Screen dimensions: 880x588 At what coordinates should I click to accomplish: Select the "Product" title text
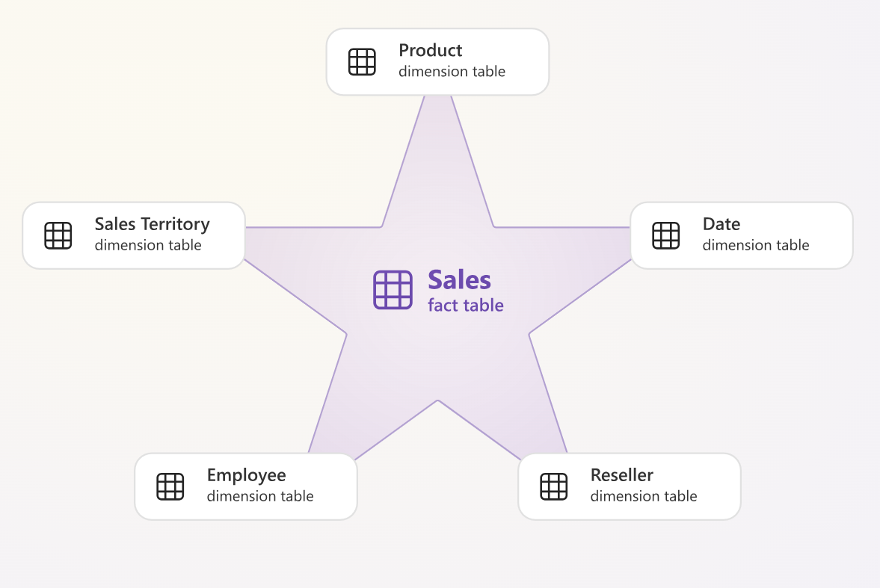click(430, 51)
